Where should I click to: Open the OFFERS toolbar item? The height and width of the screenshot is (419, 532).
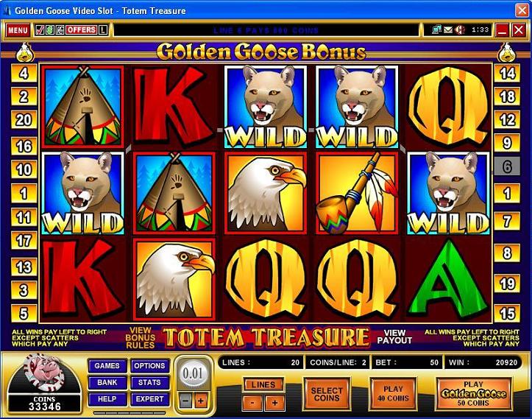[81, 30]
